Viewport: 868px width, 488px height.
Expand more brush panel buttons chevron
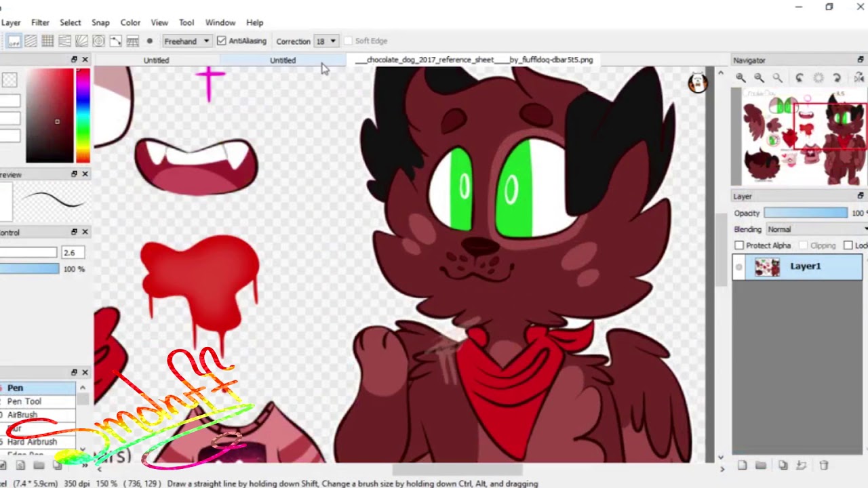[85, 465]
